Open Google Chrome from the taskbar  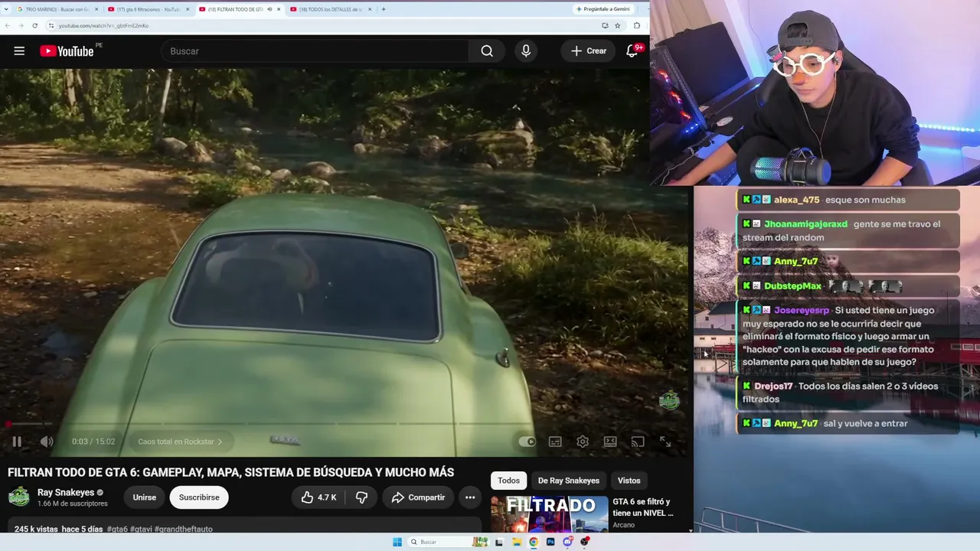click(534, 542)
